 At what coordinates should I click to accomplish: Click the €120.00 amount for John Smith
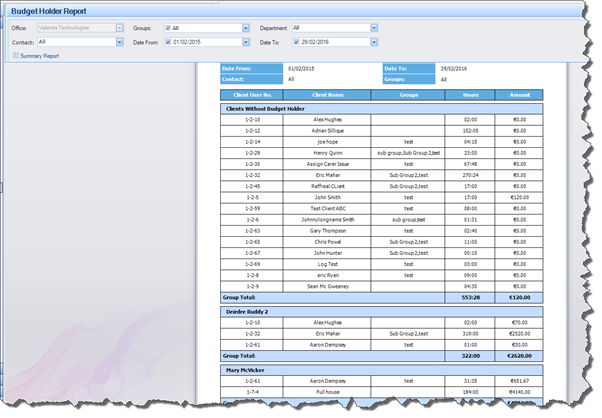[x=519, y=198]
